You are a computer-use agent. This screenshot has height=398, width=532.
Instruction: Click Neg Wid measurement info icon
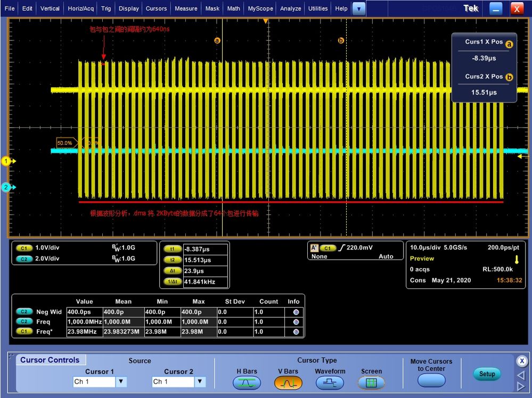click(296, 312)
